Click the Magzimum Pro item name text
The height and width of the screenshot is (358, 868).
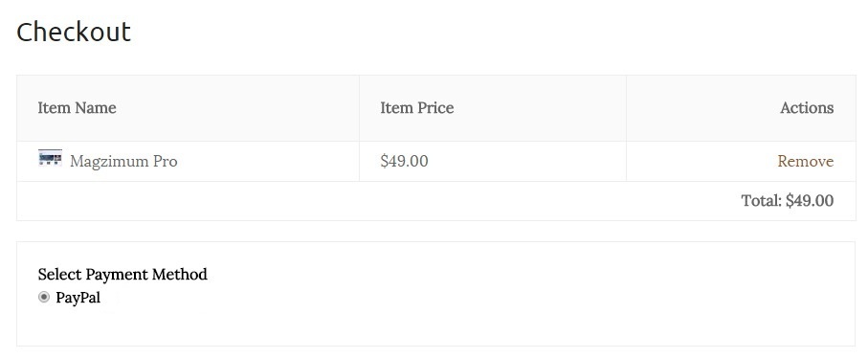(123, 162)
